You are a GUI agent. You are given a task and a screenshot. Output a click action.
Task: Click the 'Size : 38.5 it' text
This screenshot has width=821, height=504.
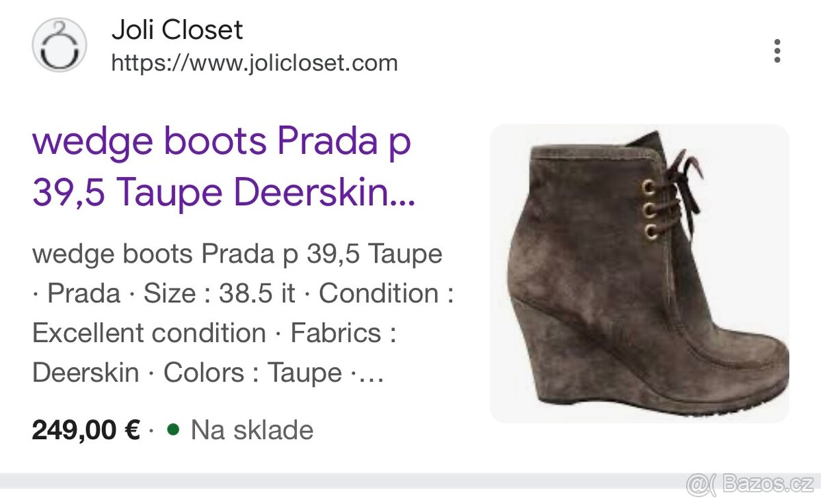[220, 293]
